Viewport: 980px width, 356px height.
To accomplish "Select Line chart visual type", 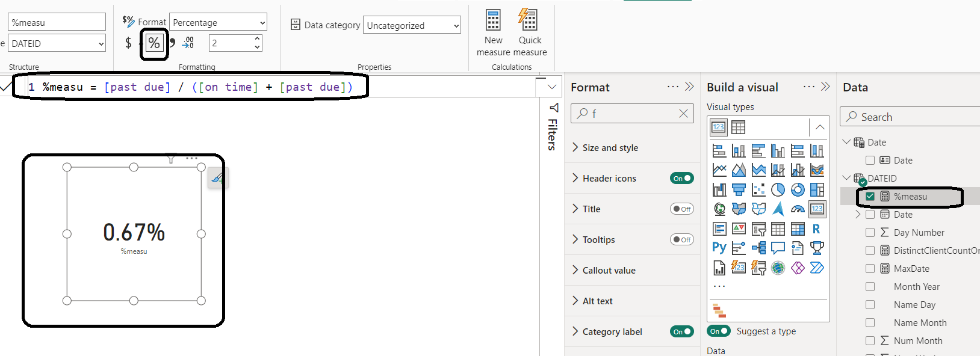I will click(x=719, y=170).
